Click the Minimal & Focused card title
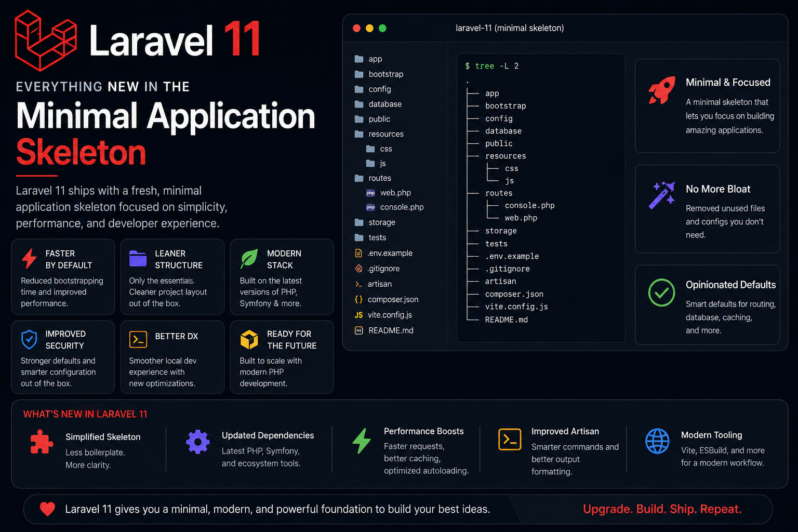Image resolution: width=798 pixels, height=532 pixels. tap(728, 83)
